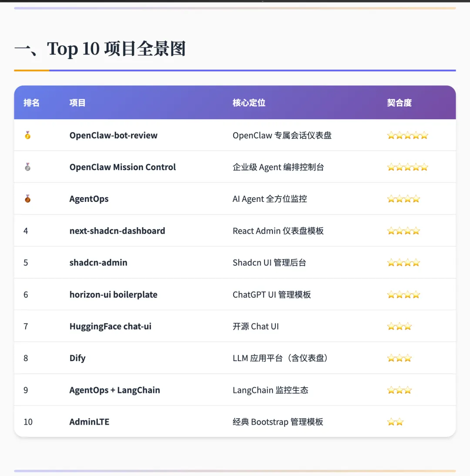The height and width of the screenshot is (476, 470).
Task: Click rank number 4
Action: (26, 231)
